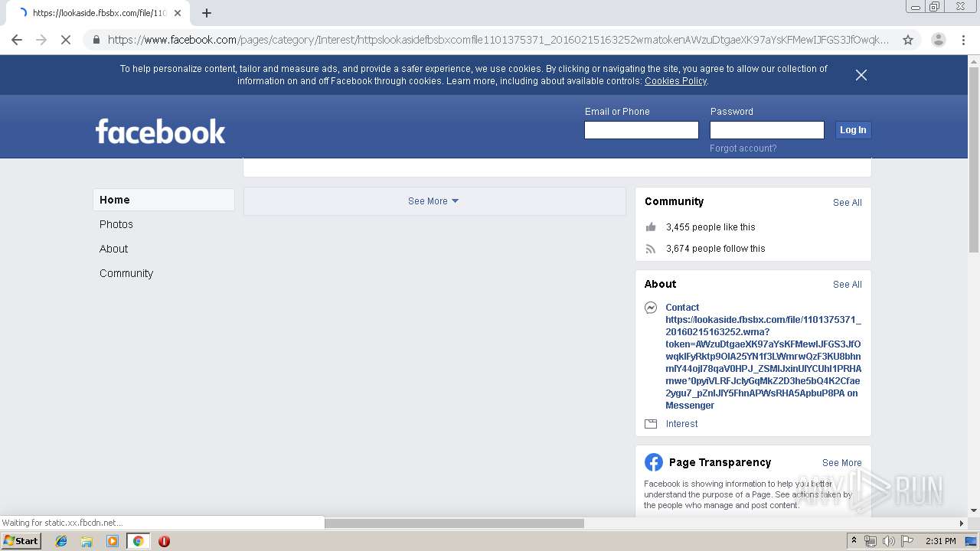Click '3,455 people like this' text
980x551 pixels.
[x=710, y=227]
